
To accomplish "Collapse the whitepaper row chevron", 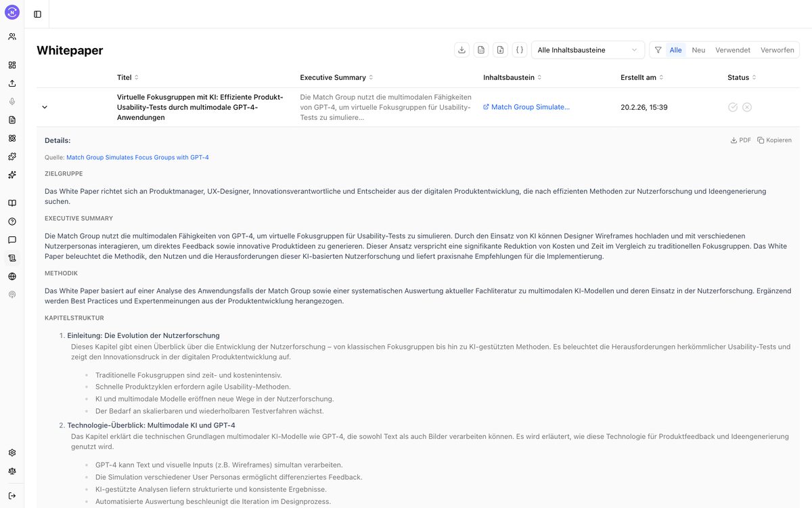I will coord(45,107).
